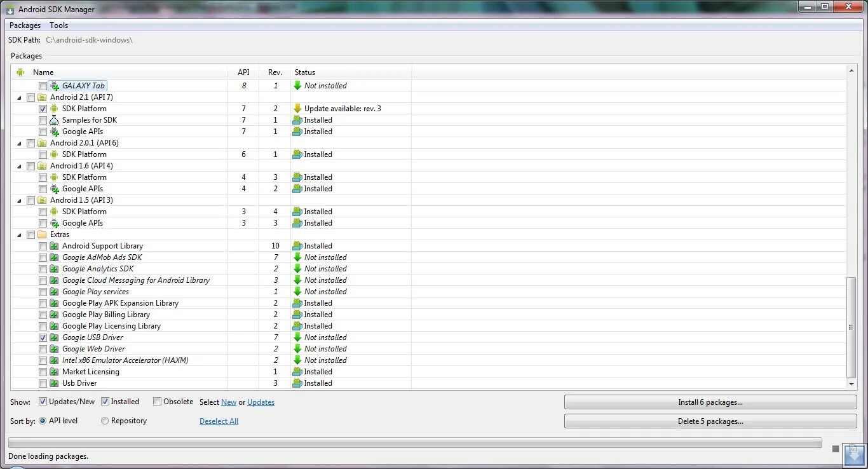868x469 pixels.
Task: Click the Extras folder icon
Action: (42, 234)
